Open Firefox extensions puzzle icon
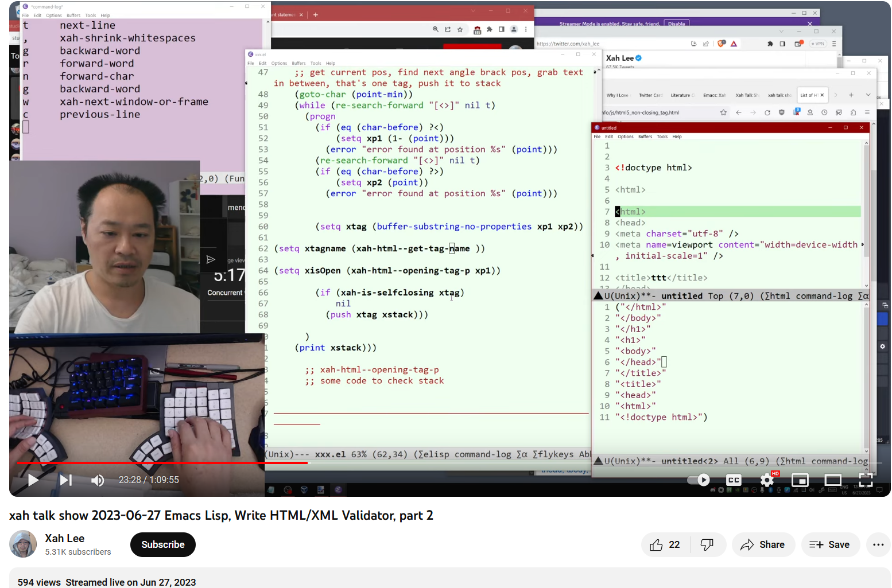The width and height of the screenshot is (892, 588). click(x=853, y=112)
